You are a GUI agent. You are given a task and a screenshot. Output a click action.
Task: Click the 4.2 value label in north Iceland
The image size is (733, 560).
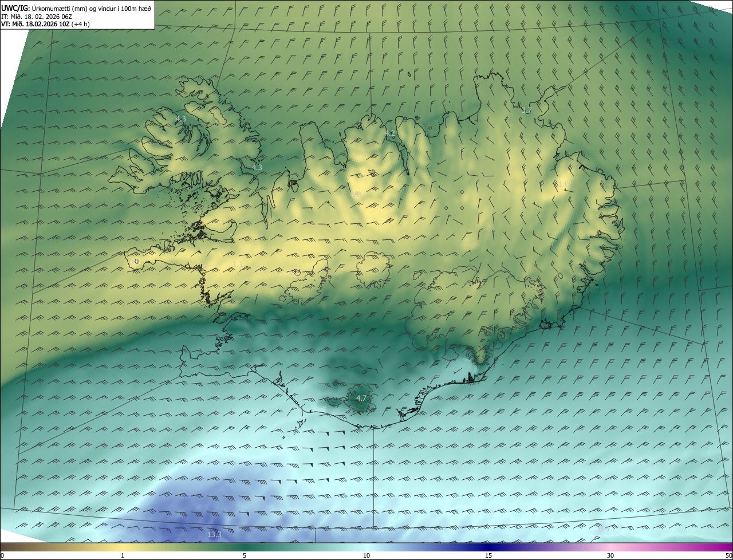[390, 133]
